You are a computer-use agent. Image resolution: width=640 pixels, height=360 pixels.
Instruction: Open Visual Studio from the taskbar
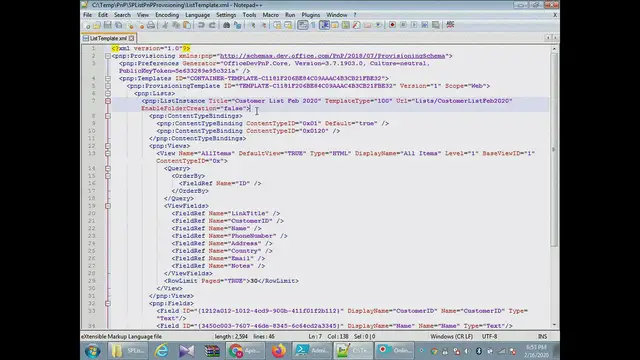187,351
